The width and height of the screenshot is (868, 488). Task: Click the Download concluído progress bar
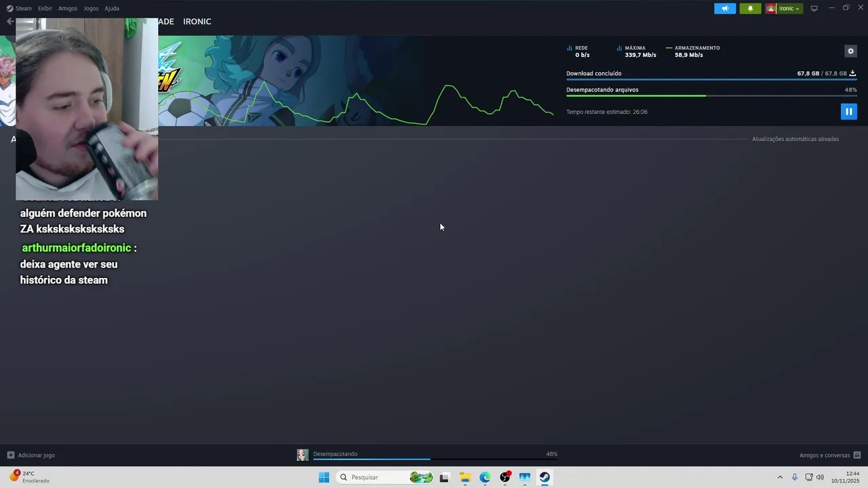click(711, 79)
